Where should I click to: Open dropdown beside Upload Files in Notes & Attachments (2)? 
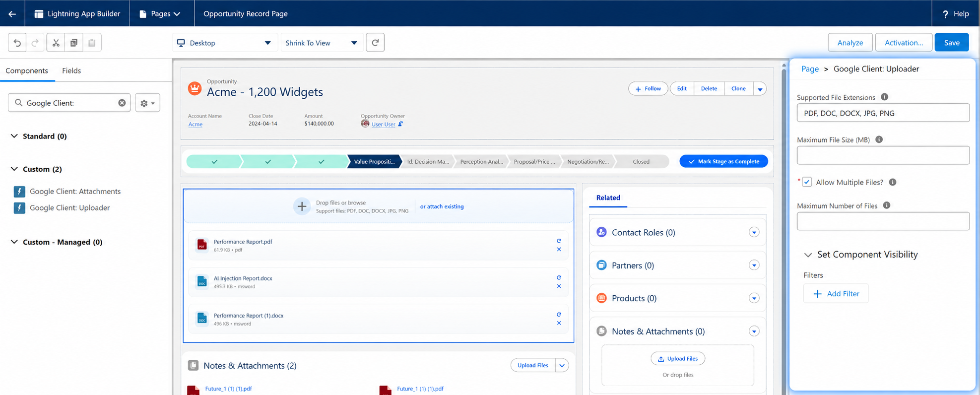(x=562, y=366)
